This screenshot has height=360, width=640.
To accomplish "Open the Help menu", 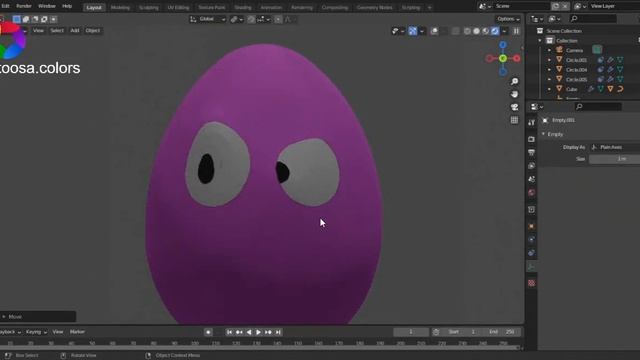I will [67, 6].
